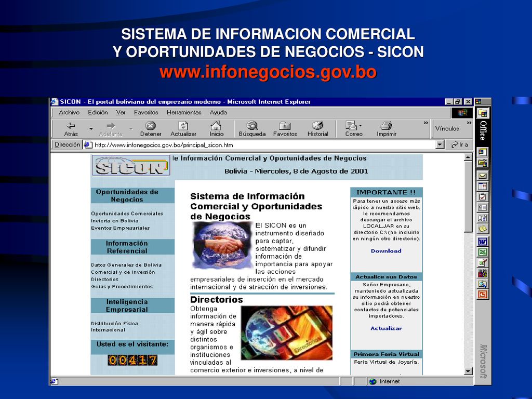
Task: Click the Vínculos links bar label
Action: 447,129
